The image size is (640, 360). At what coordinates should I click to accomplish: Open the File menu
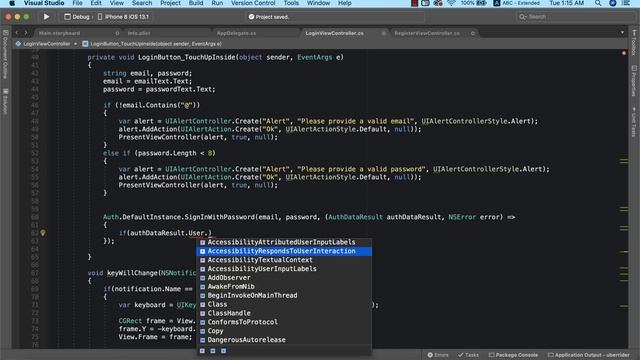tap(77, 3)
